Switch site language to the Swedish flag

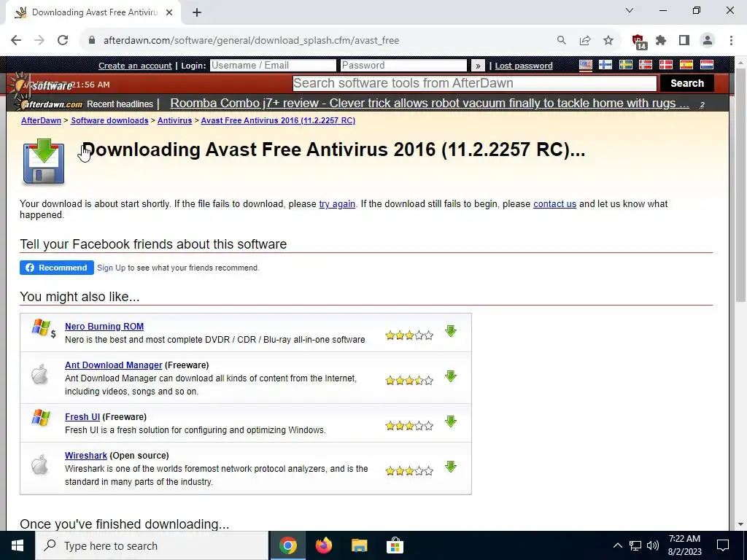[x=625, y=65]
